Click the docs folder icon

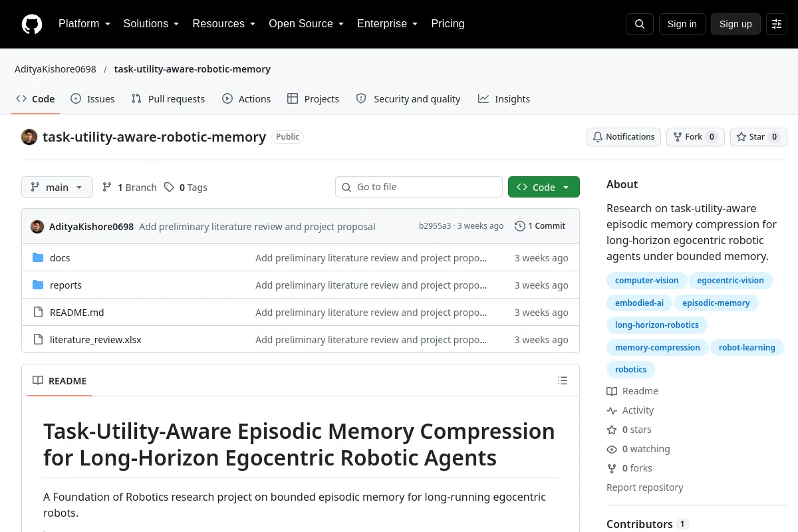(38, 258)
